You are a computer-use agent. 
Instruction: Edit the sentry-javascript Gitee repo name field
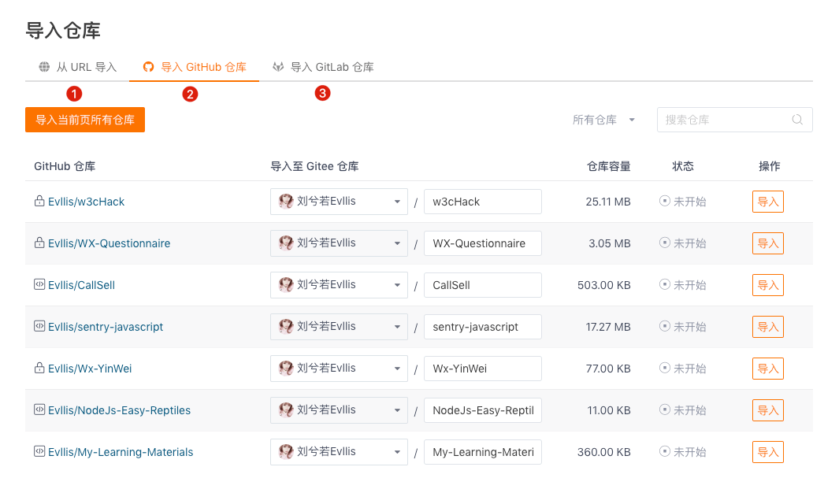[x=483, y=327]
